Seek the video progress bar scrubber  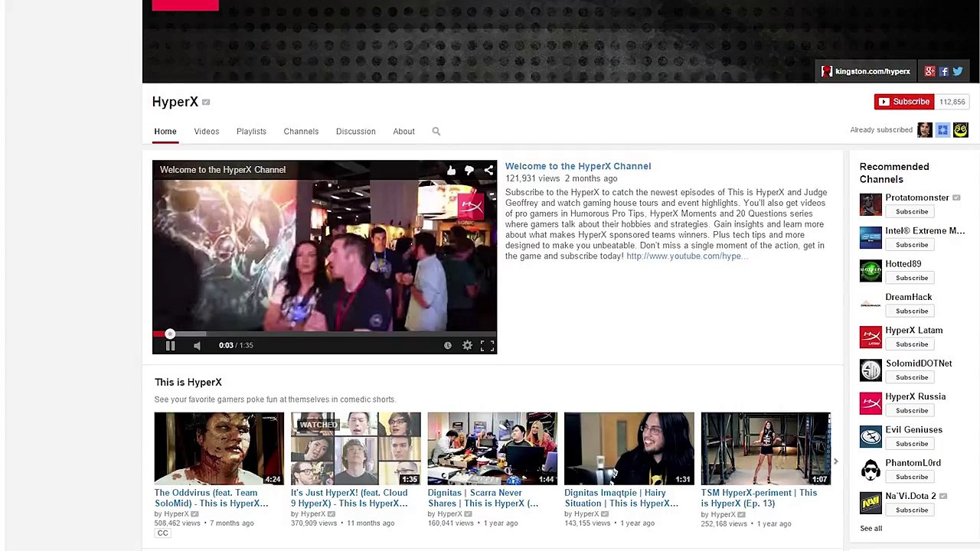[x=170, y=334]
